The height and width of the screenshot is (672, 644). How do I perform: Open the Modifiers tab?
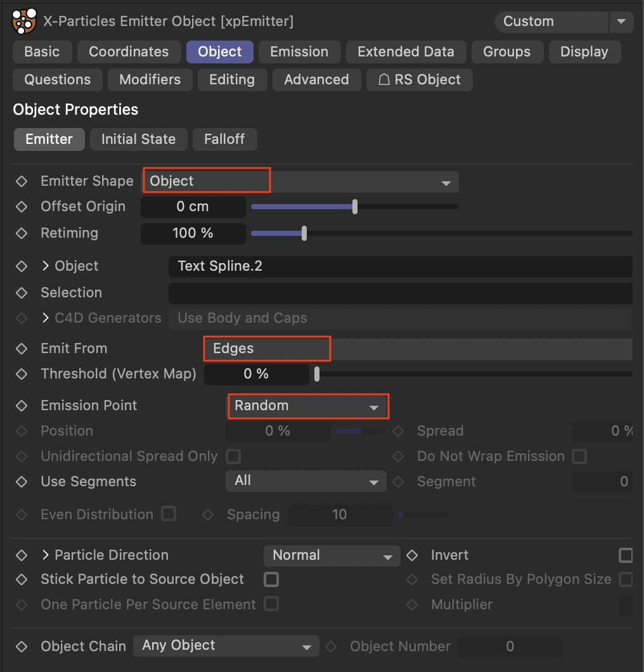pos(150,80)
